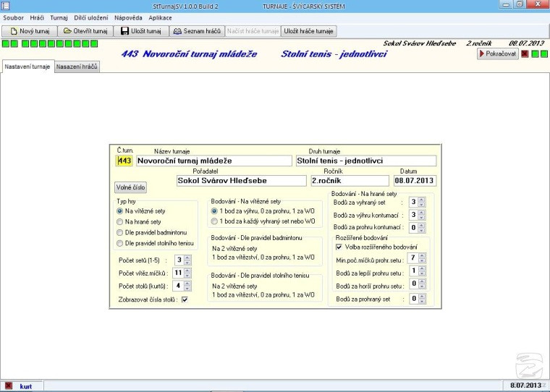Decrease Bodů za lepší prohru setu
Viewport: 550px width, 392px height.
(423, 273)
